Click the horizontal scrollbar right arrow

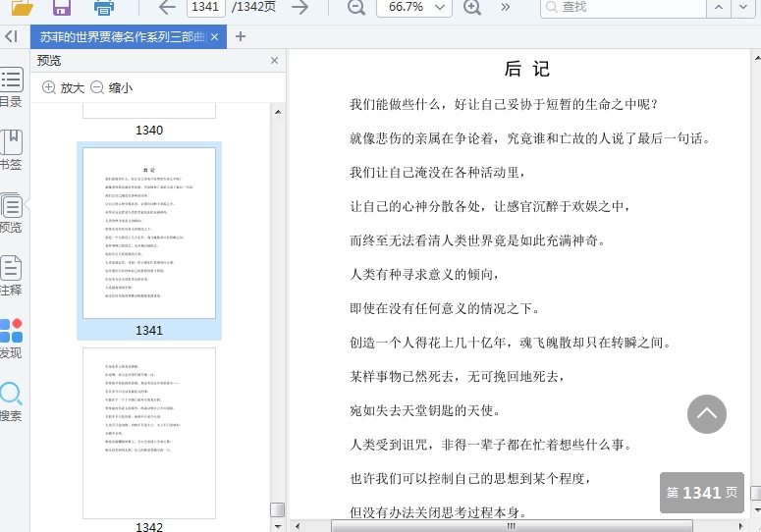tap(741, 526)
